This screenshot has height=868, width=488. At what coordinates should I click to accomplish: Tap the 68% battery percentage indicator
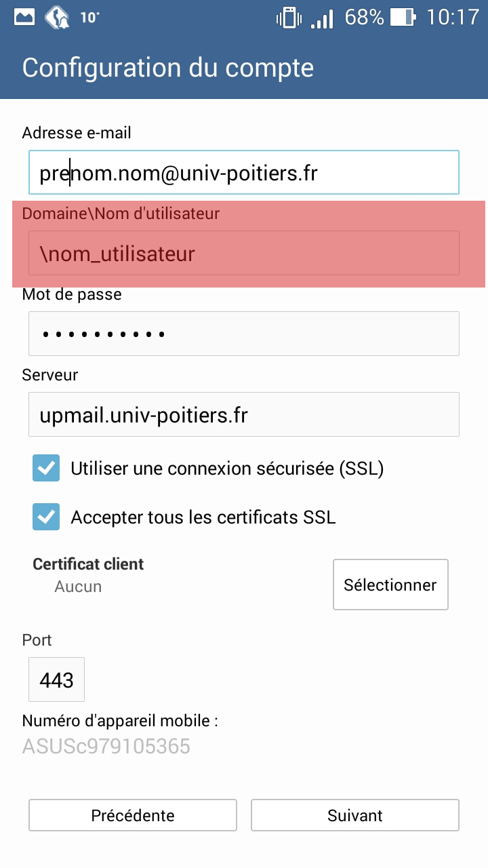[364, 17]
